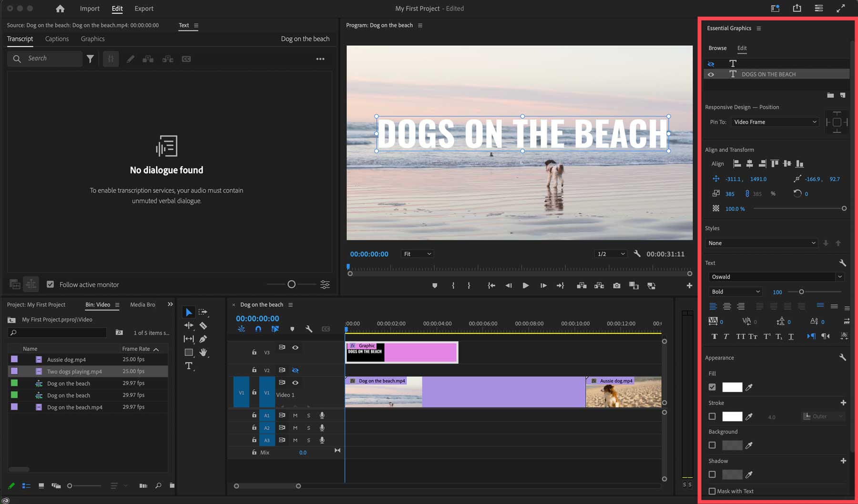Click the Export Frame camera icon
858x504 pixels.
(x=616, y=286)
